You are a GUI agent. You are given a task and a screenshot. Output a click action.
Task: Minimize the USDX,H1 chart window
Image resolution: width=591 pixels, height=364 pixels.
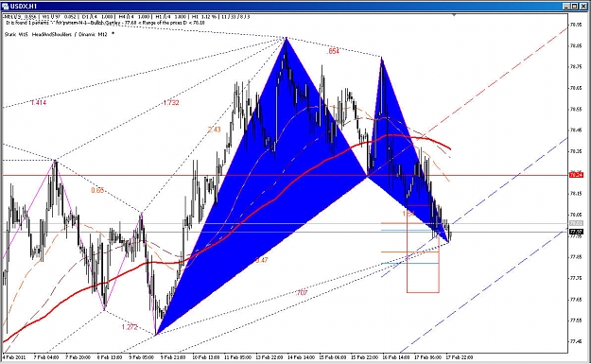pyautogui.click(x=566, y=7)
